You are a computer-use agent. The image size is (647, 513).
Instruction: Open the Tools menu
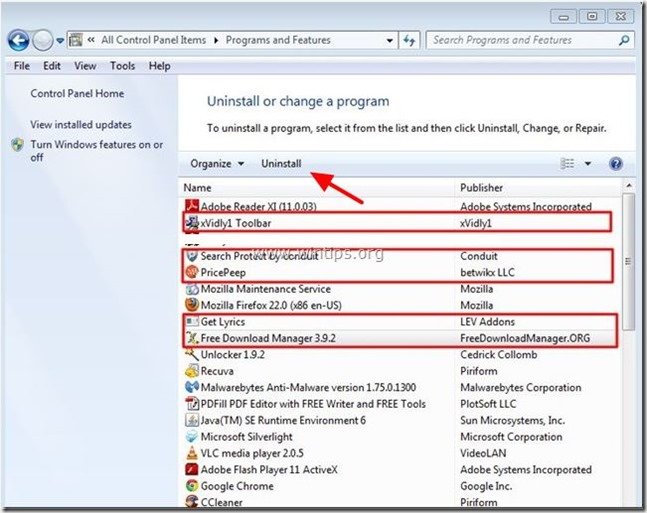point(123,66)
